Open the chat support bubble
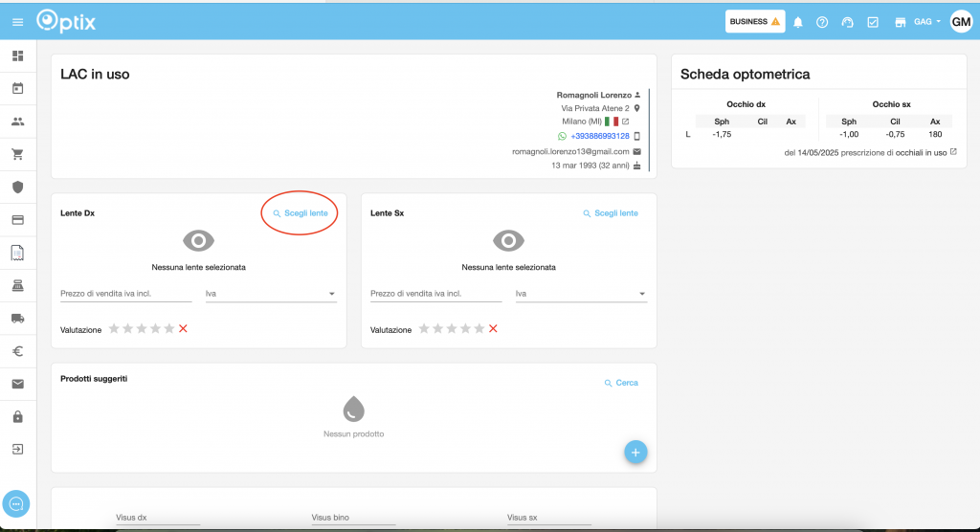Screen dimensions: 980x532 click(16, 503)
